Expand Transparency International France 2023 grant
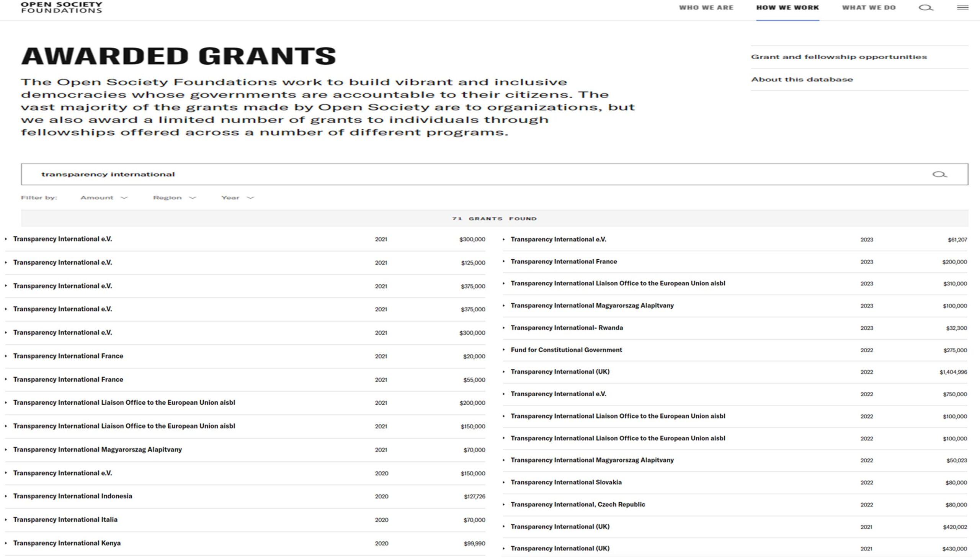The image size is (980, 560). click(x=735, y=262)
